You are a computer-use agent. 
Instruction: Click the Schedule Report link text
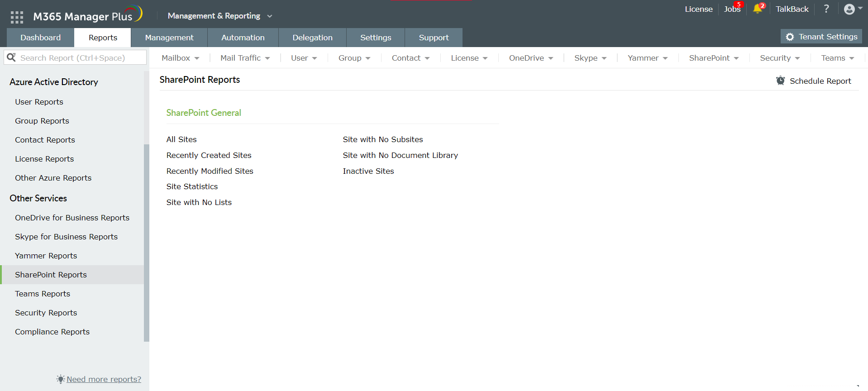pos(820,81)
